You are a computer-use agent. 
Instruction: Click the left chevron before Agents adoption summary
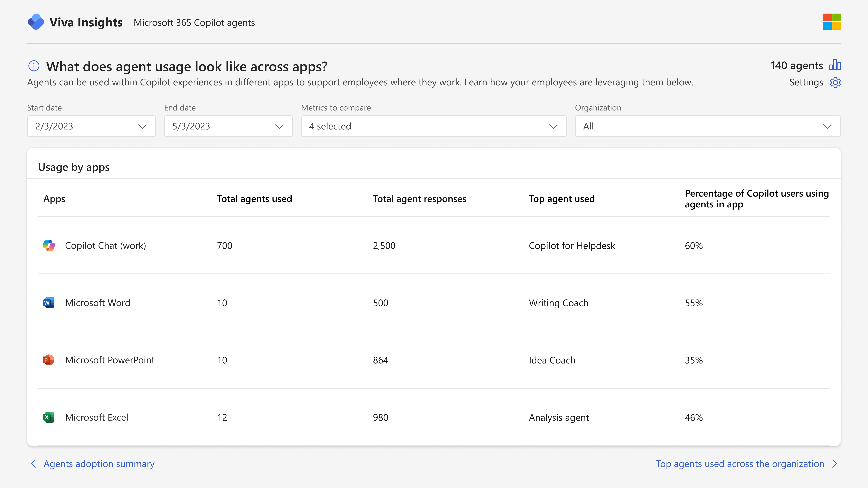[33, 464]
